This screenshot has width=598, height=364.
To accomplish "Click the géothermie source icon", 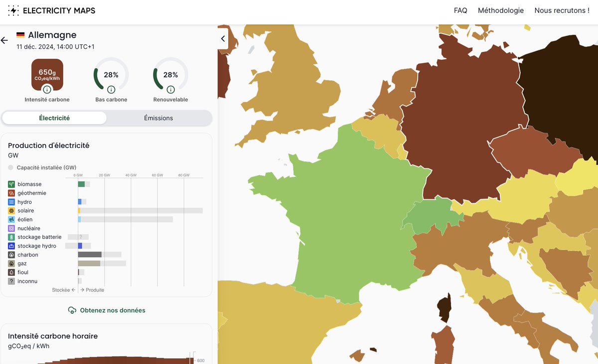I will [x=11, y=193].
